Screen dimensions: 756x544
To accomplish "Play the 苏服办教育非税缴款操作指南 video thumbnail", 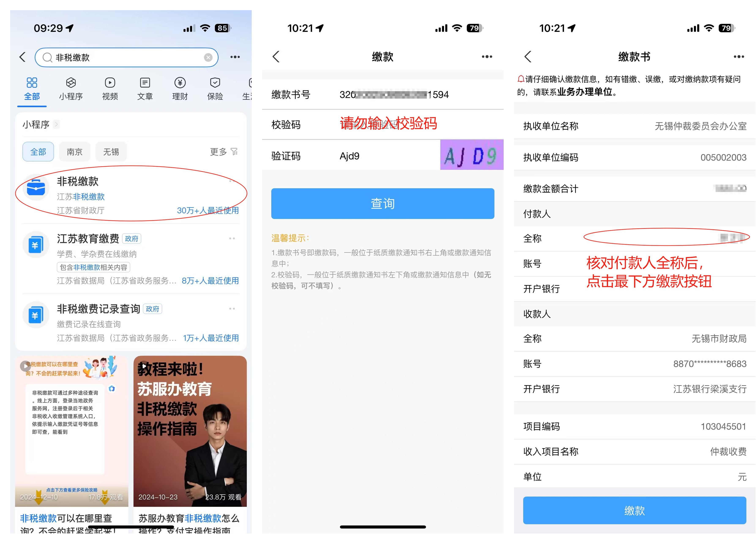I will point(190,431).
